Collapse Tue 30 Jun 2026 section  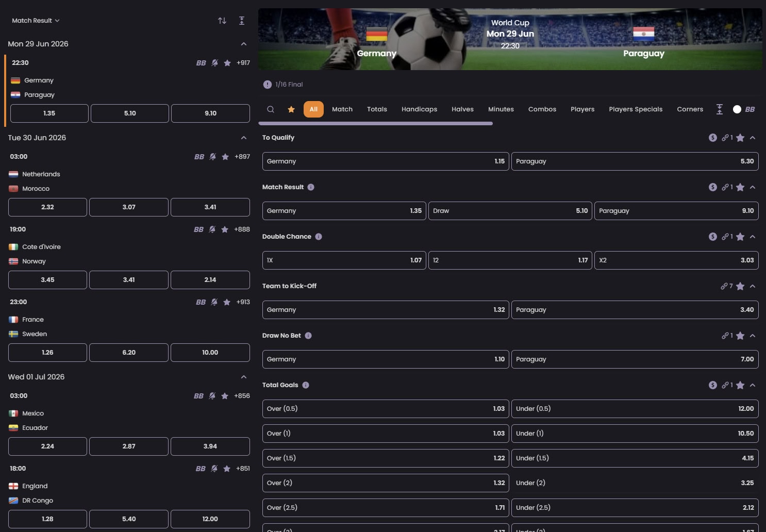244,138
